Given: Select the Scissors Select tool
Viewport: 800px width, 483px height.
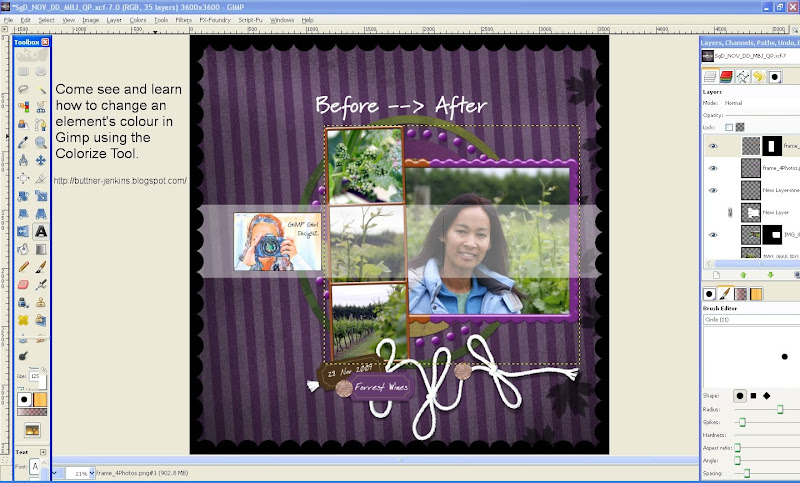Looking at the screenshot, I should [41, 107].
